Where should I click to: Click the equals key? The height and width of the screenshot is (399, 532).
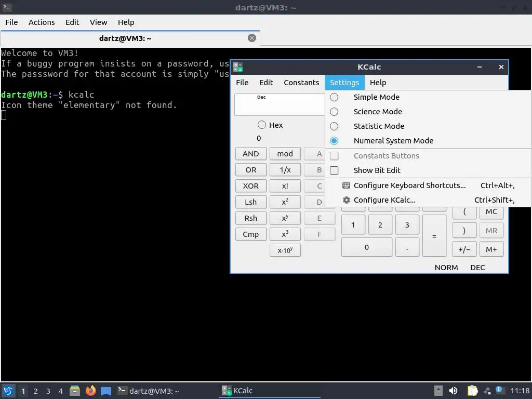coord(434,236)
